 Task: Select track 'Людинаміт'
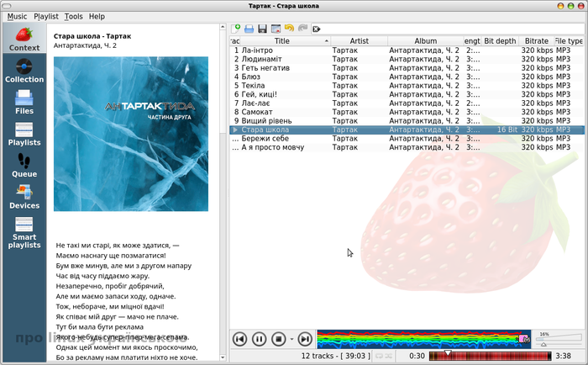[407, 59]
